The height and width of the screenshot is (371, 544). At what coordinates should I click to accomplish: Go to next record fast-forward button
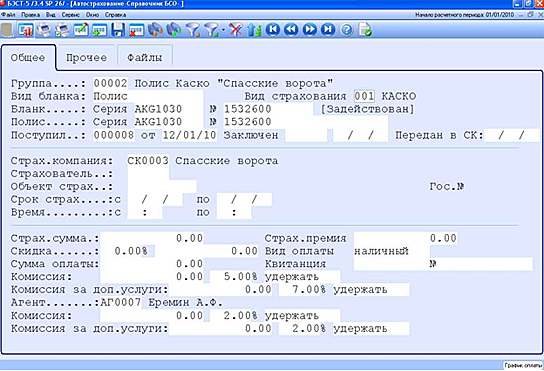pos(309,30)
